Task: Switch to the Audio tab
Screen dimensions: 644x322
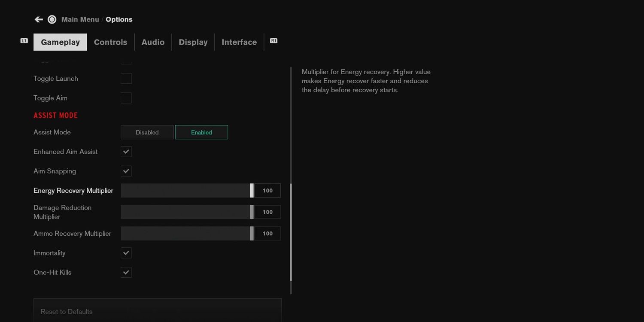Action: coord(153,42)
